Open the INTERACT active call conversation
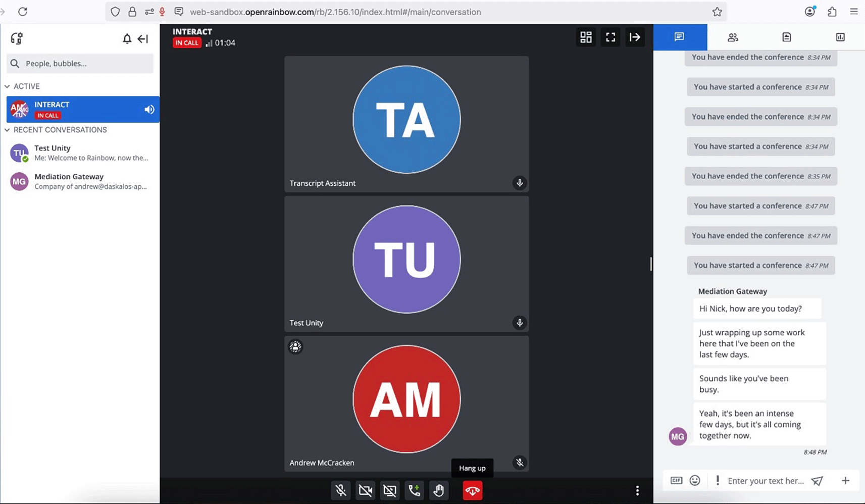865x504 pixels. click(x=83, y=110)
